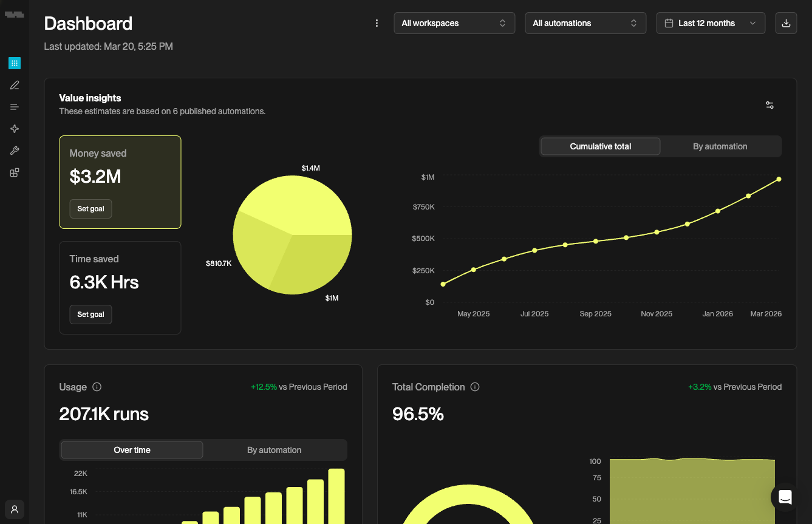The height and width of the screenshot is (524, 812).
Task: Open Value insights filter settings icon
Action: (x=769, y=105)
